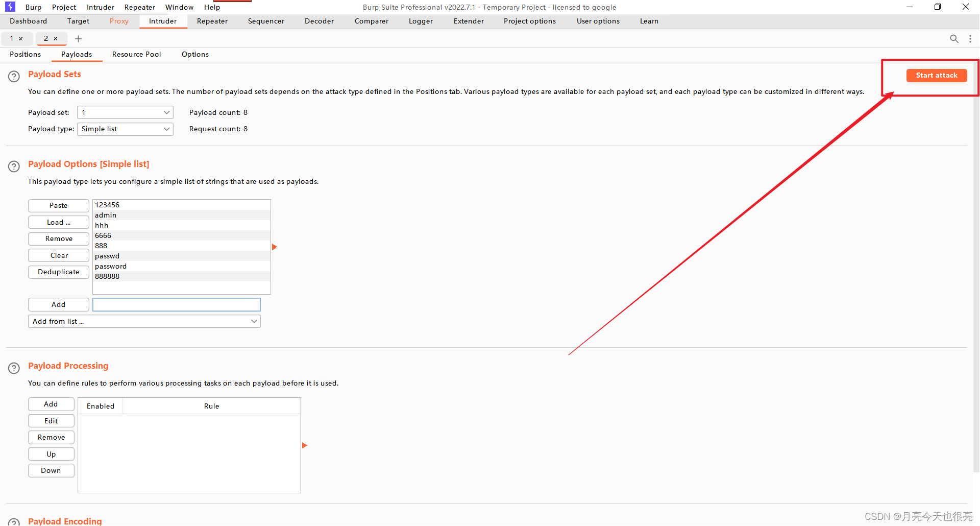Open the Payload Encoding help icon

click(14, 522)
